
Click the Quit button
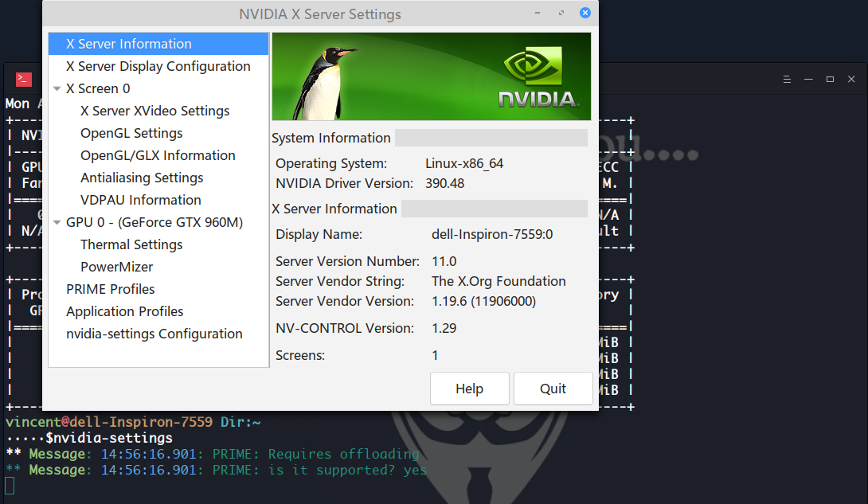553,389
